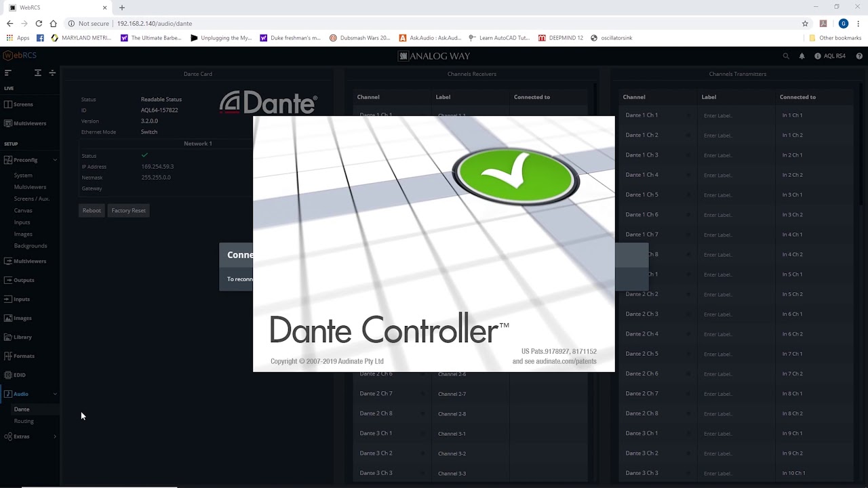
Task: Open the Apps bookmarks shortcut
Action: (x=18, y=38)
